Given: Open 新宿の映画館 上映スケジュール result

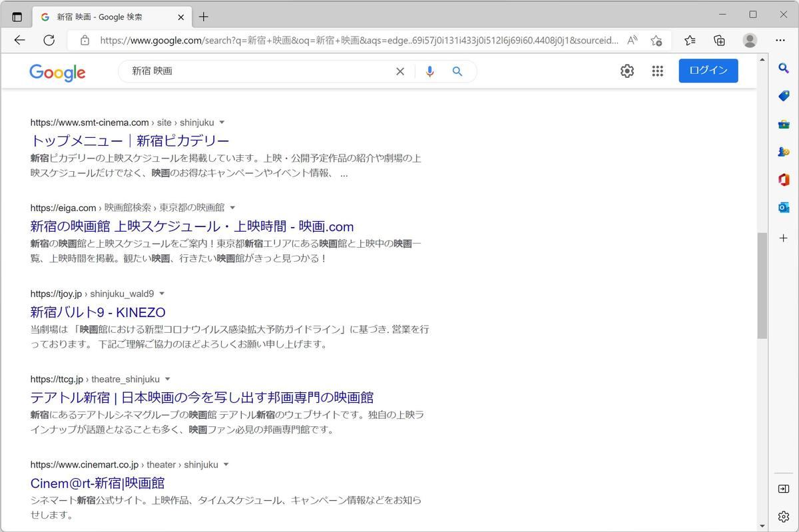Looking at the screenshot, I should [192, 226].
